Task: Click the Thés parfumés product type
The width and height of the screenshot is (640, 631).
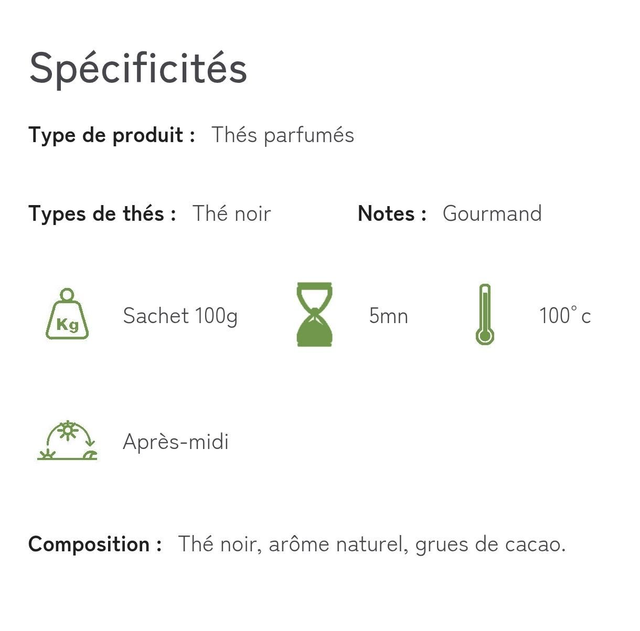Action: coord(282,135)
